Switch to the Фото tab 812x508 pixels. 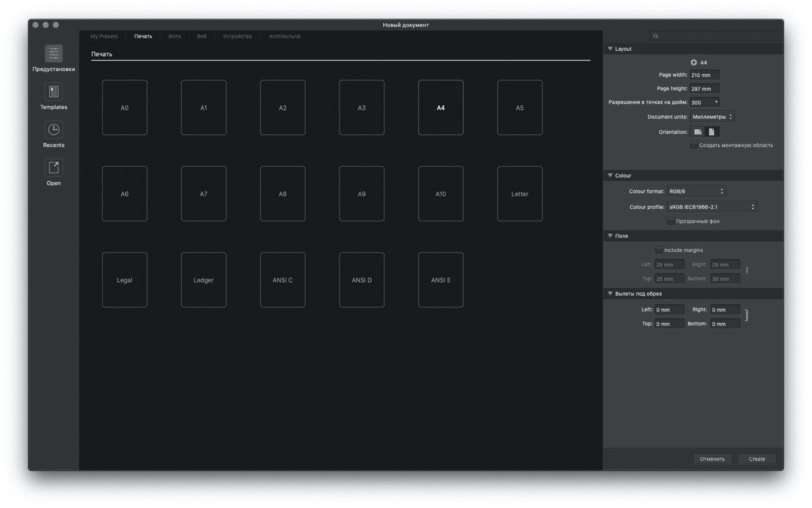pos(174,36)
